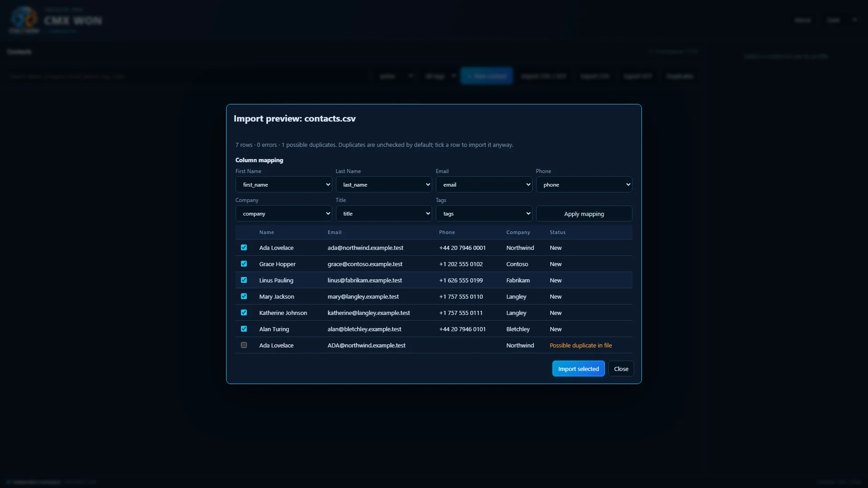Screen dimensions: 868x488
Task: Uncheck Katherine Johnson's checkbox
Action: [x=244, y=313]
